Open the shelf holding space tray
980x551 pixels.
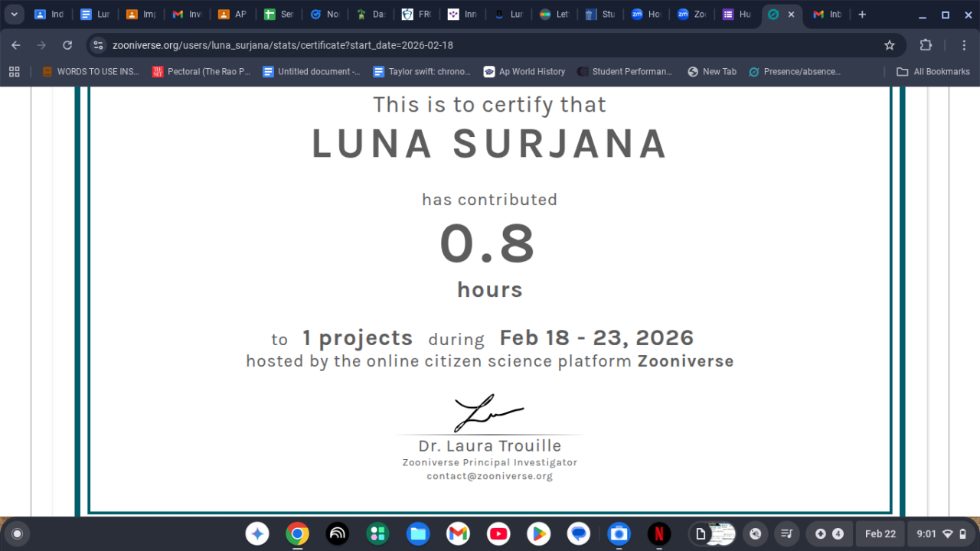pyautogui.click(x=712, y=533)
